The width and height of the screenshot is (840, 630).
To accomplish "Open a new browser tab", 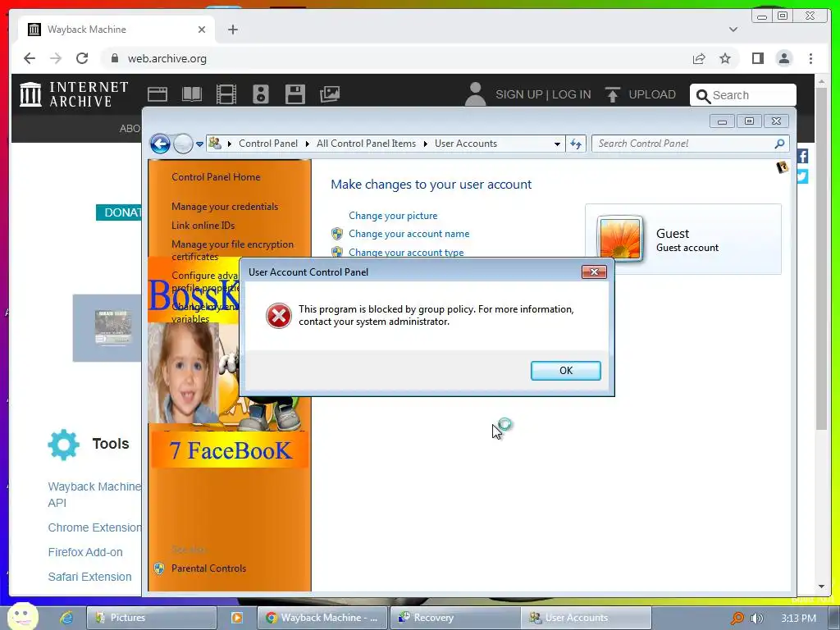I will point(232,30).
